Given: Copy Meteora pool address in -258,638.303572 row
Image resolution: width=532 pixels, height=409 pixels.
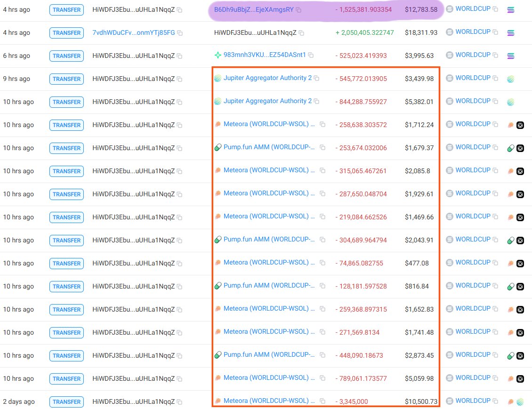Looking at the screenshot, I should [322, 124].
